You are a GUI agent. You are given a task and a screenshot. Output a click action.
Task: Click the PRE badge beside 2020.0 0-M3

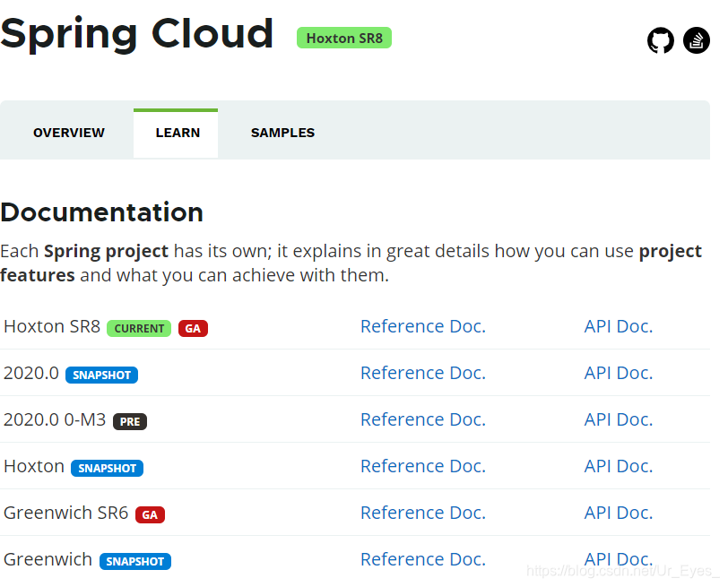(129, 421)
